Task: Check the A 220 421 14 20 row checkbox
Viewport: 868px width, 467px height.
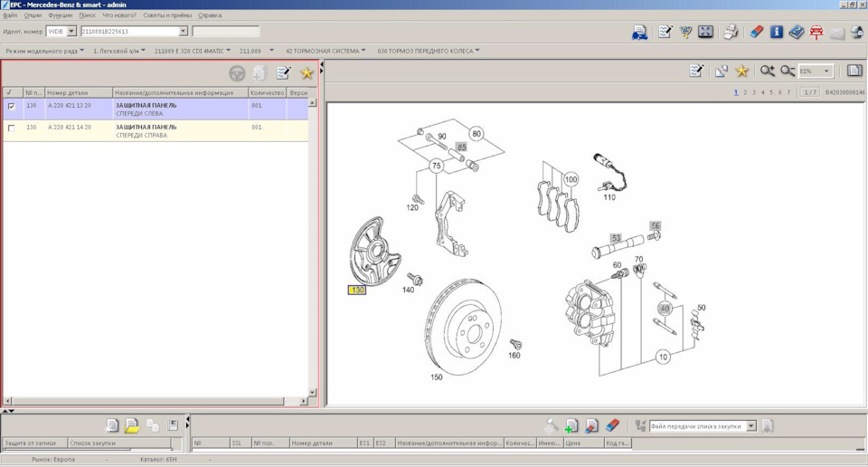Action: (12, 128)
